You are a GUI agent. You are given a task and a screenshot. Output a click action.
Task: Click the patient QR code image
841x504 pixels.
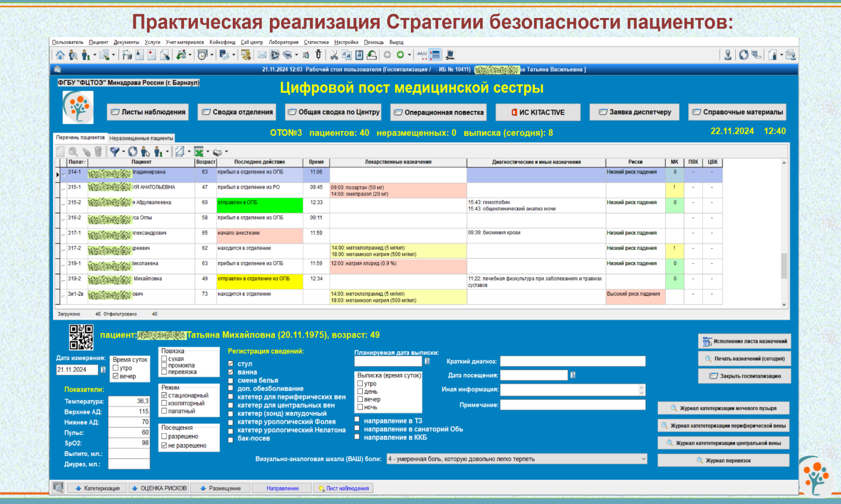pos(81,337)
